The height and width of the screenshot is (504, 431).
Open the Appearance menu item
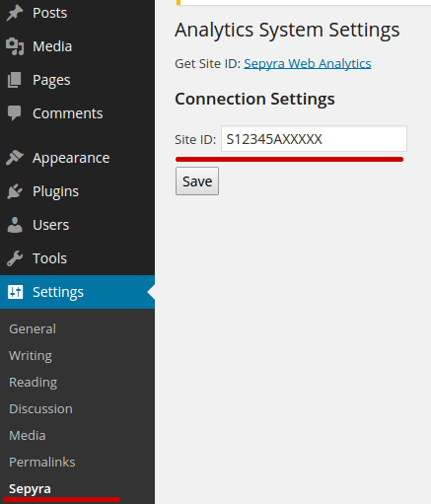click(77, 158)
